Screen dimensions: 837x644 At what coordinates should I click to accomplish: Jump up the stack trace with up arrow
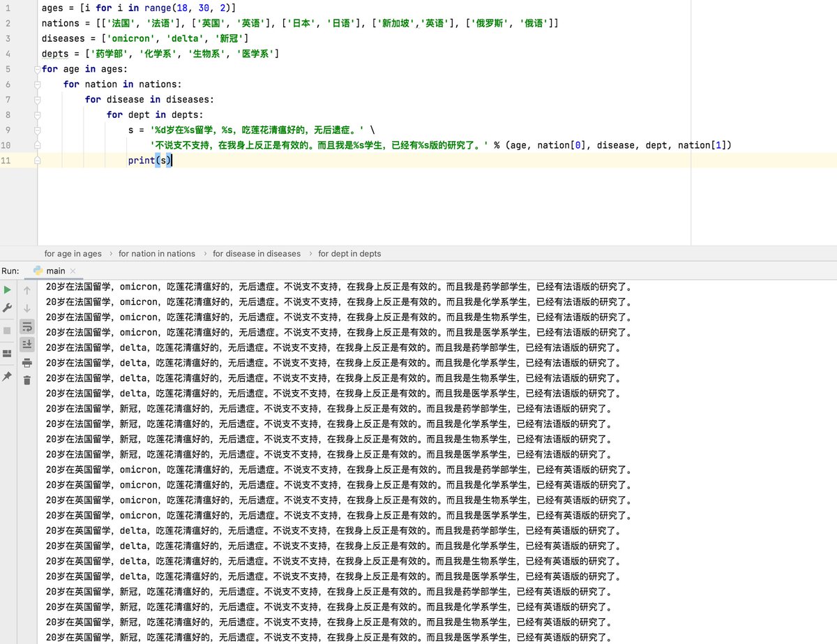point(27,290)
